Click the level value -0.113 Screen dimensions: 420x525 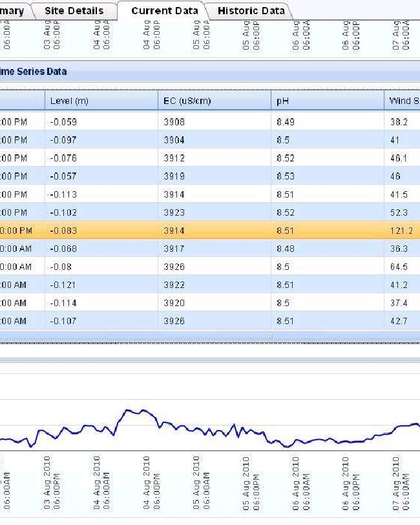63,194
